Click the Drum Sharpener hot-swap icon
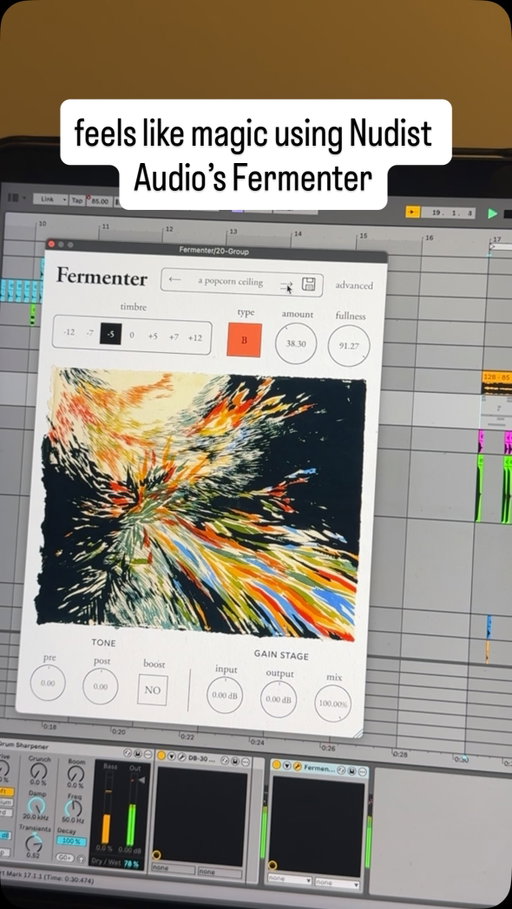The height and width of the screenshot is (909, 512). (x=127, y=753)
